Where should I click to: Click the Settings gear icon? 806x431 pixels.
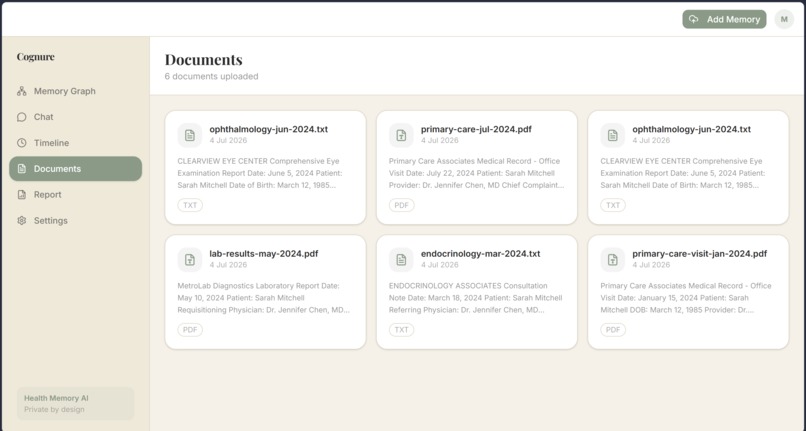click(x=22, y=220)
